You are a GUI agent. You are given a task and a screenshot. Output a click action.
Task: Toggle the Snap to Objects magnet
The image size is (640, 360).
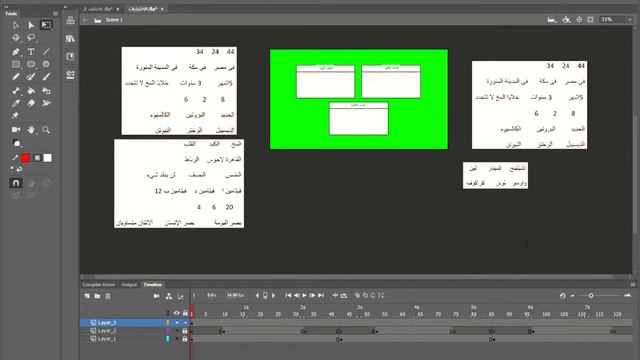[16, 183]
